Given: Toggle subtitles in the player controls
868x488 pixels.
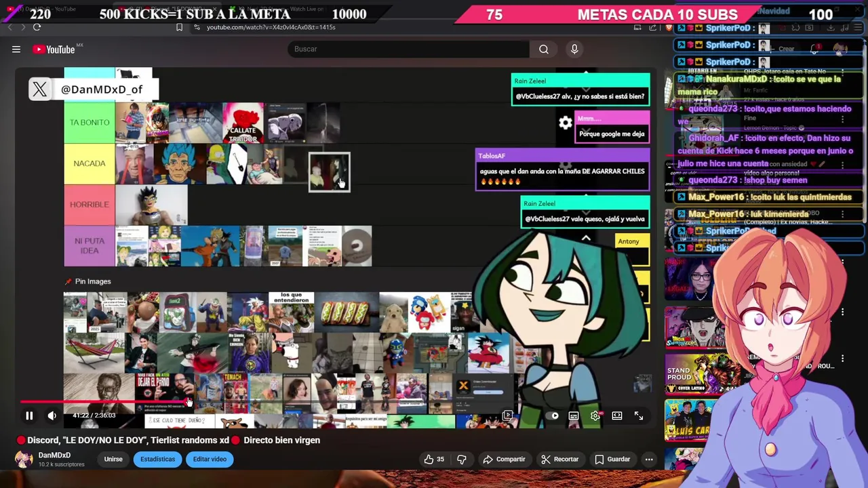Looking at the screenshot, I should tap(574, 415).
